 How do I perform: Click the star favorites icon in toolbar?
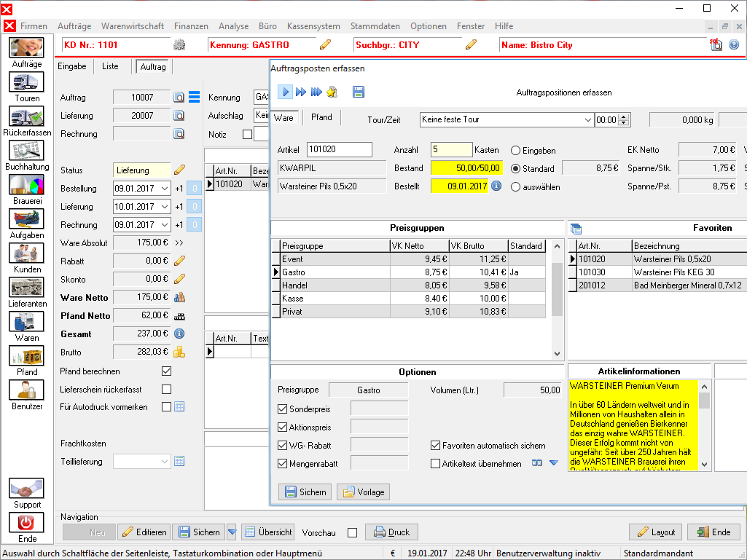(x=332, y=92)
